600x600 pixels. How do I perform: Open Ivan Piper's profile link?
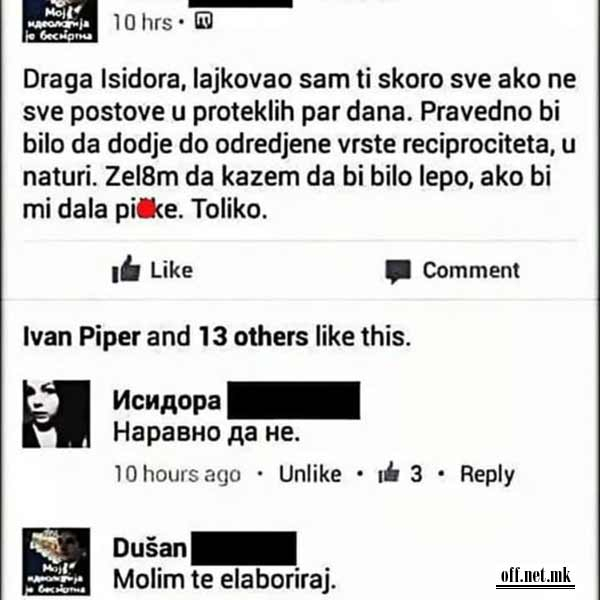(82, 337)
